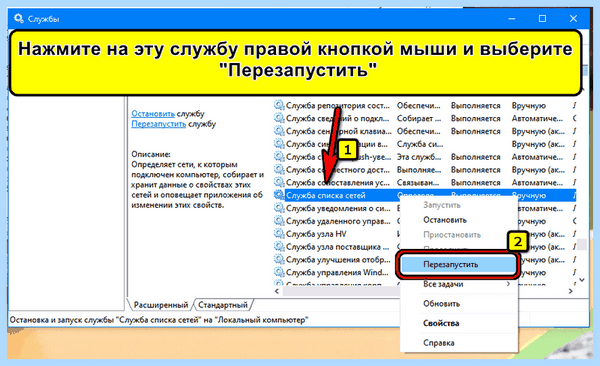The height and width of the screenshot is (366, 600).
Task: Select Служба управления Wind... service
Action: pos(337,273)
